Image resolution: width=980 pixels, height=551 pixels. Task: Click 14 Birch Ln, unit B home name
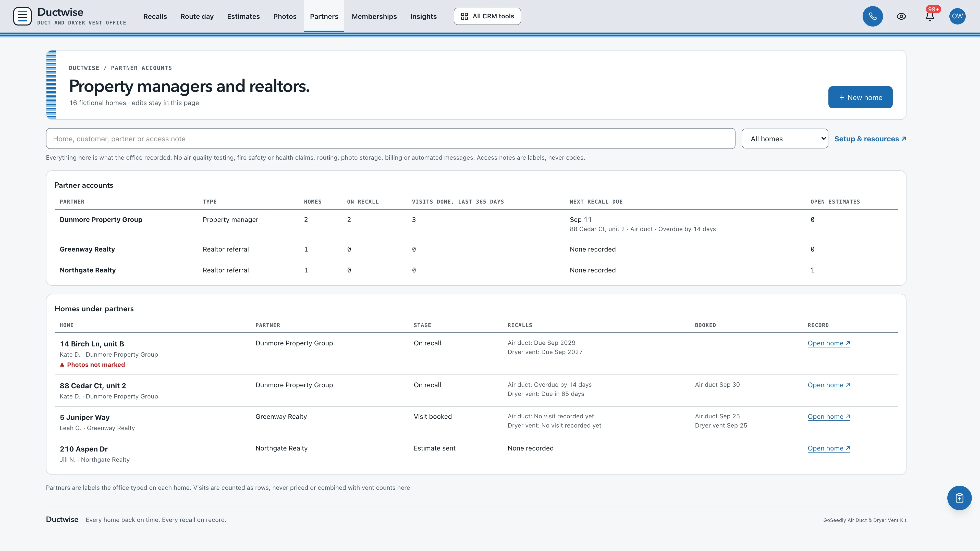(x=92, y=344)
